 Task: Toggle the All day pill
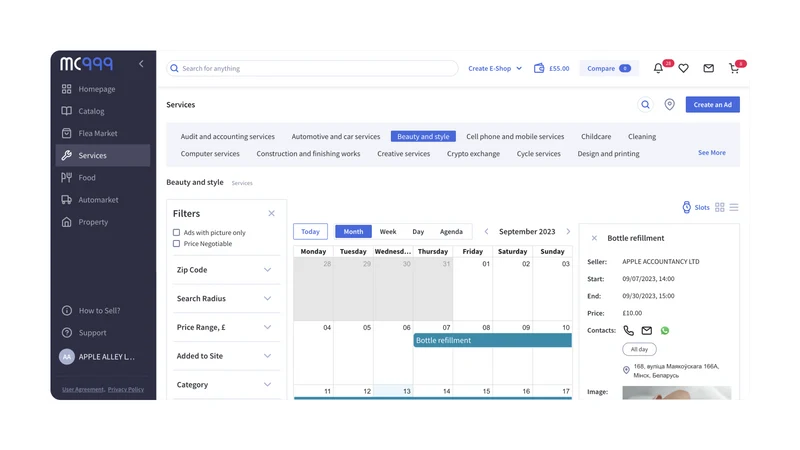(x=639, y=349)
